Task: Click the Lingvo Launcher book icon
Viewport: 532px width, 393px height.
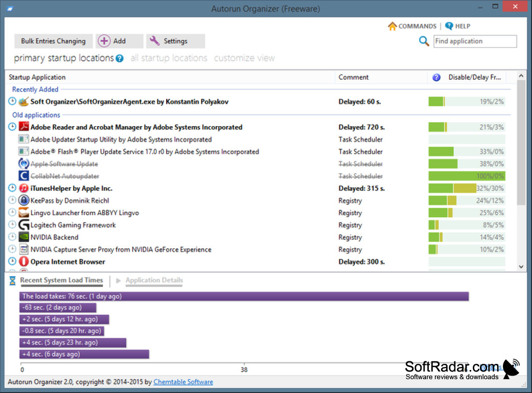Action: [x=24, y=213]
